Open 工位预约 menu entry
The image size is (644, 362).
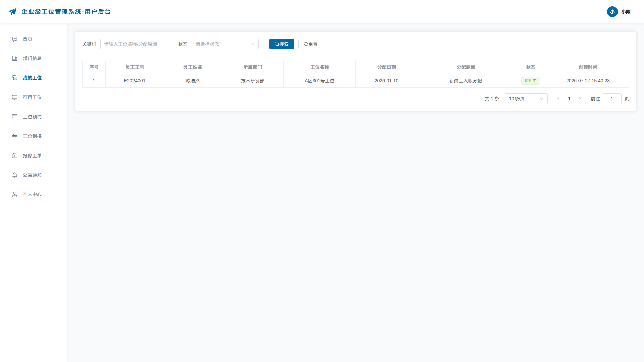(34, 117)
